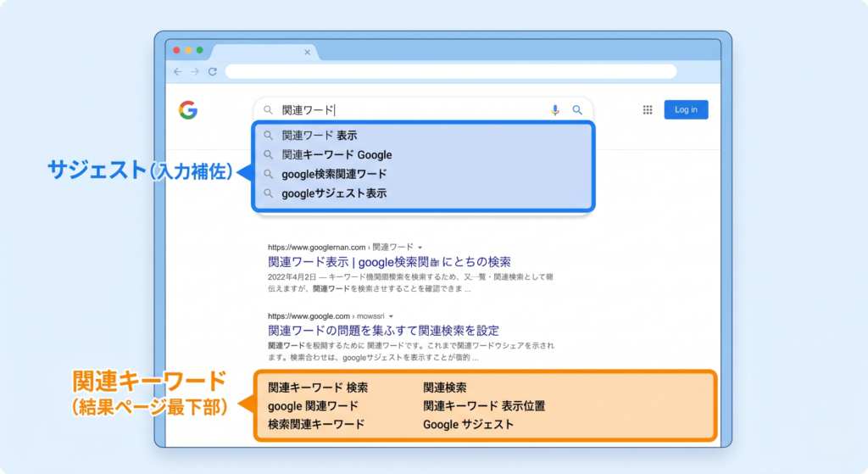
Task: Start voice search with the microphone icon
Action: [554, 110]
